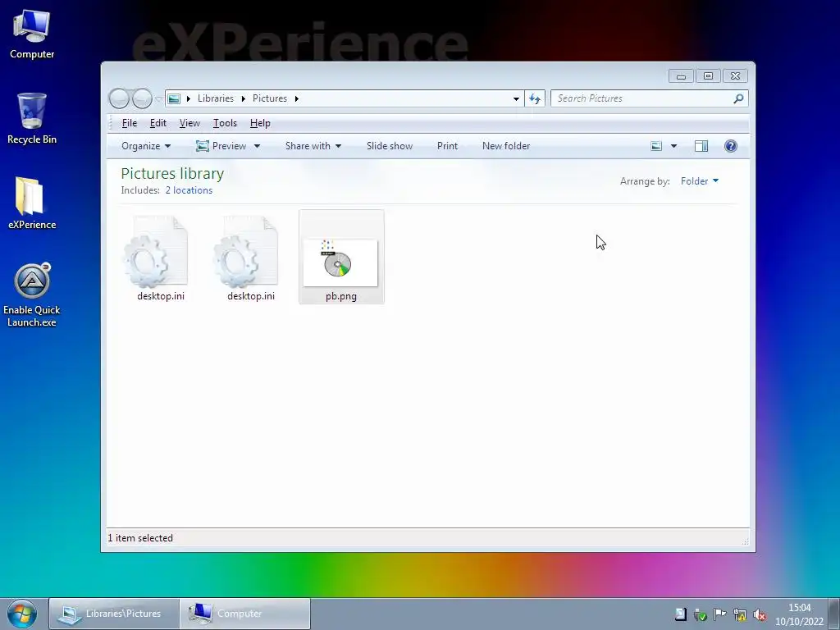Screen dimensions: 840x630
Task: Click Pictures in the address breadcrumb
Action: [269, 98]
